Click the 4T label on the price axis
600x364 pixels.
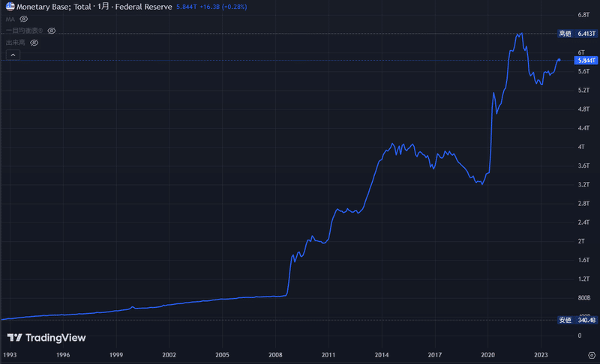[x=581, y=147]
